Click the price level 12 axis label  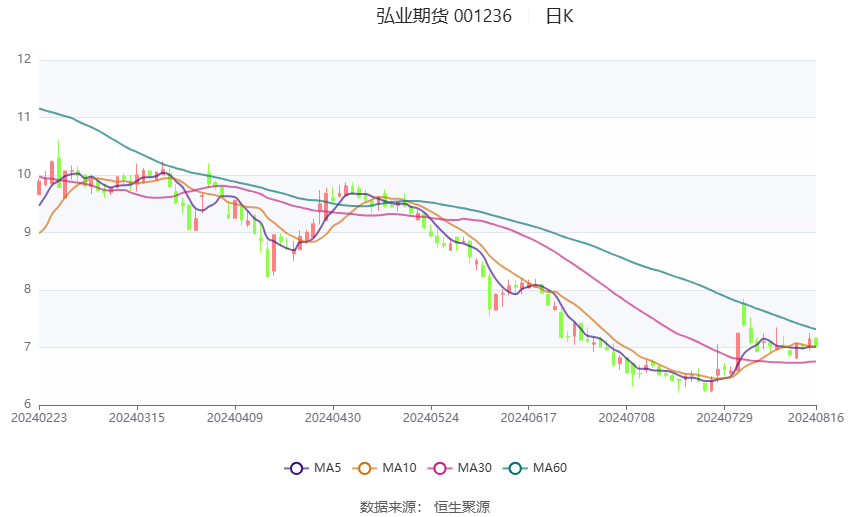25,60
